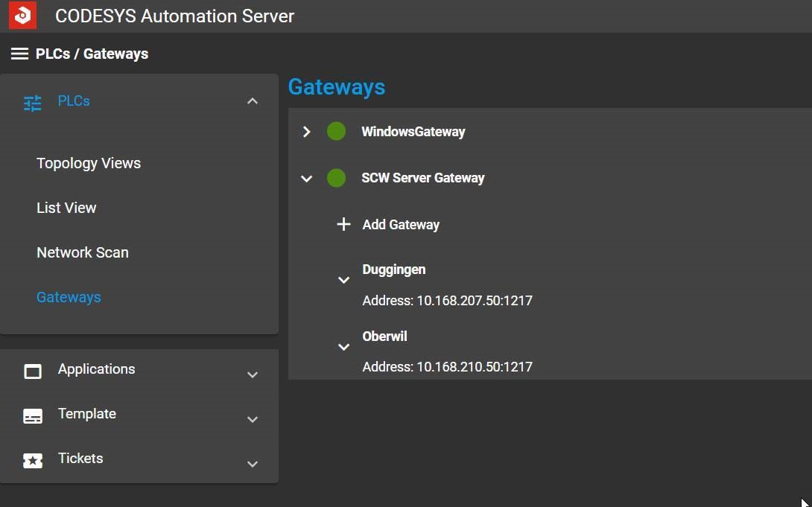Viewport: 812px width, 507px height.
Task: Click address 10.168.210.50:1217
Action: pos(475,367)
